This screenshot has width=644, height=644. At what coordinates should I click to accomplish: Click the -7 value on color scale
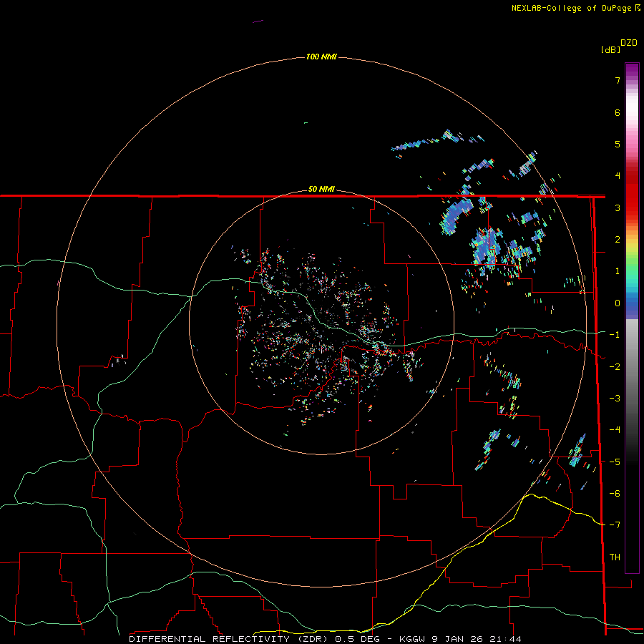point(615,525)
